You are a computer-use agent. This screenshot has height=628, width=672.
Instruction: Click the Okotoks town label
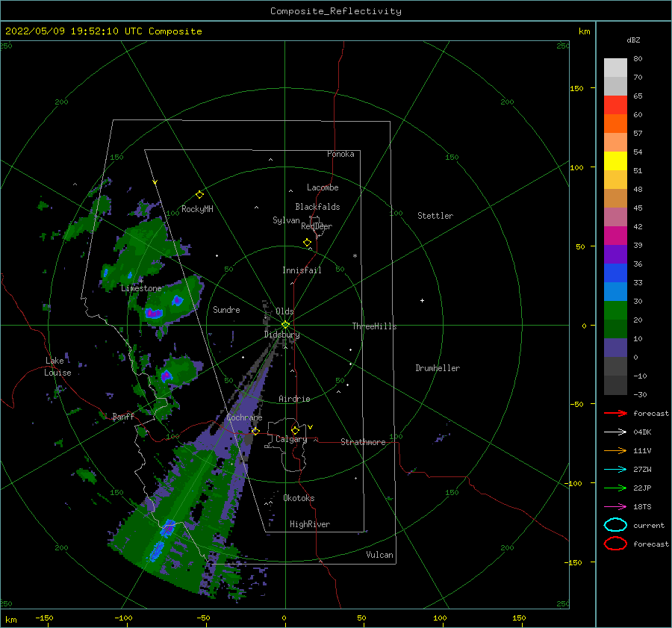[x=299, y=498]
